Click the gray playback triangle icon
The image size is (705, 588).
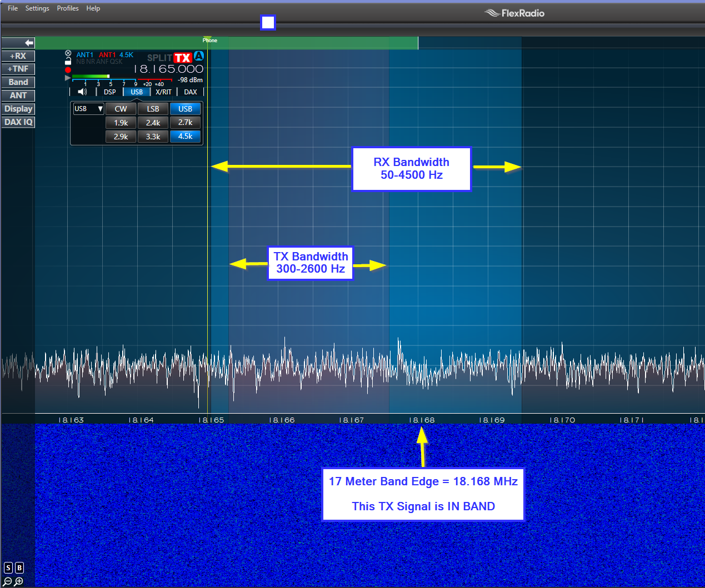pyautogui.click(x=68, y=78)
